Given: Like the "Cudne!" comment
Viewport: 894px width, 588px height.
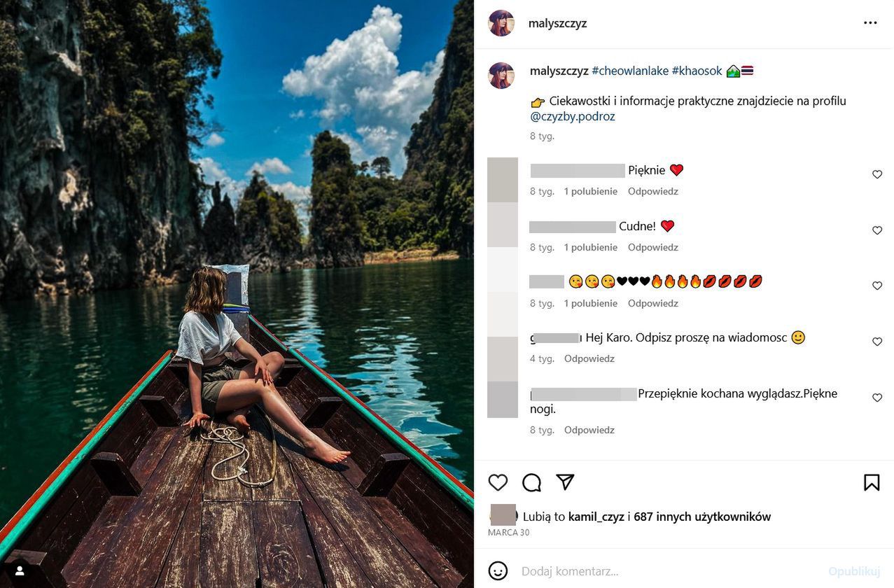Looking at the screenshot, I should pos(877,230).
